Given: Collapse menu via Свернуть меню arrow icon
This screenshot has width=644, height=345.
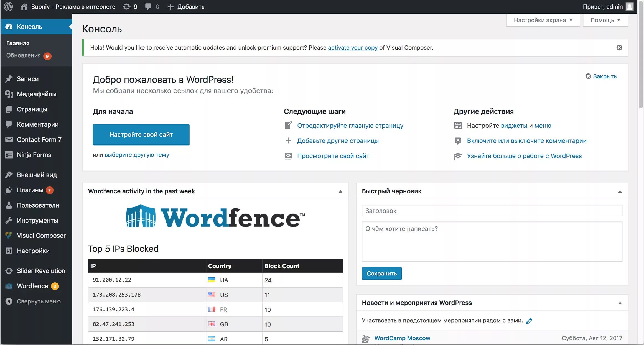Looking at the screenshot, I should click(9, 301).
